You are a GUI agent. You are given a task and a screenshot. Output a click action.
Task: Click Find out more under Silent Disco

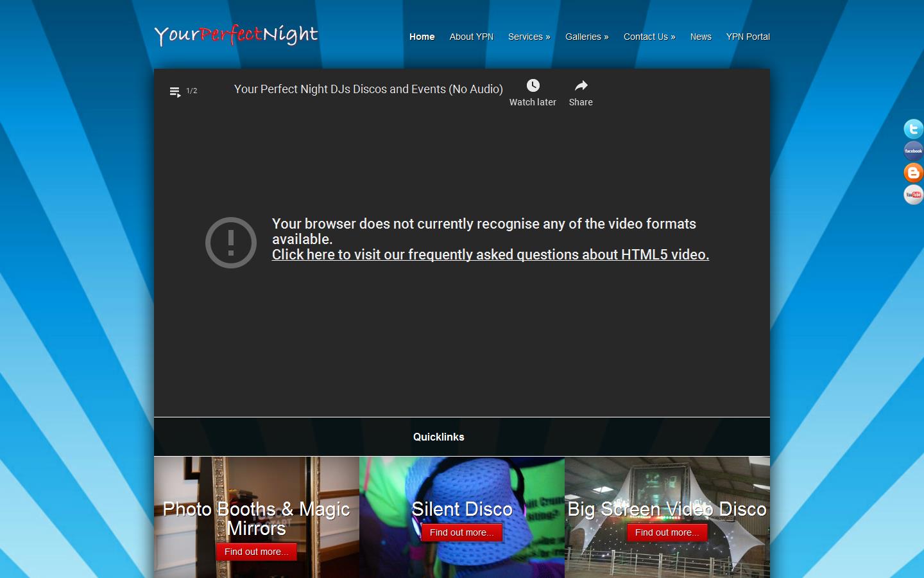point(461,532)
